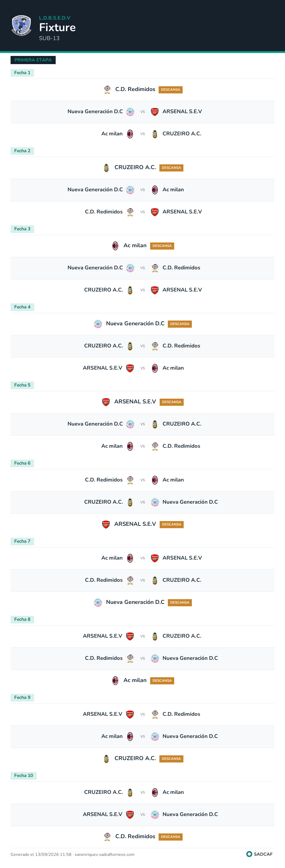Click the Fixture page title
This screenshot has width=285, height=868.
pyautogui.click(x=57, y=27)
